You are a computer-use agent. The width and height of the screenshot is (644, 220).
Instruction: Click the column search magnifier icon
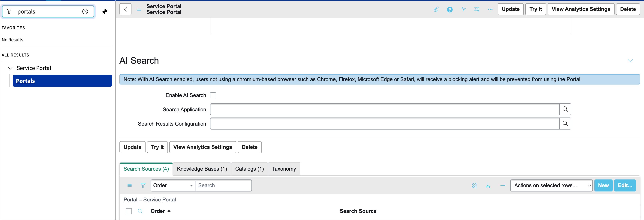(x=140, y=211)
